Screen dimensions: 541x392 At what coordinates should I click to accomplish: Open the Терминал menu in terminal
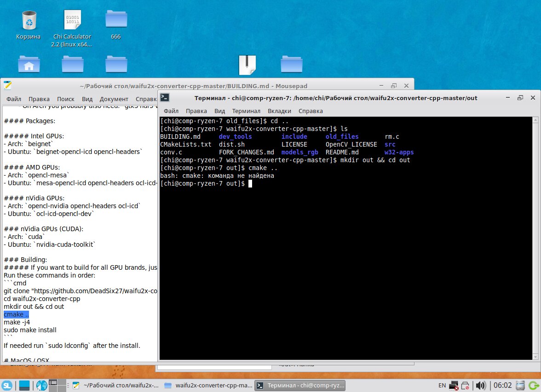tap(246, 111)
